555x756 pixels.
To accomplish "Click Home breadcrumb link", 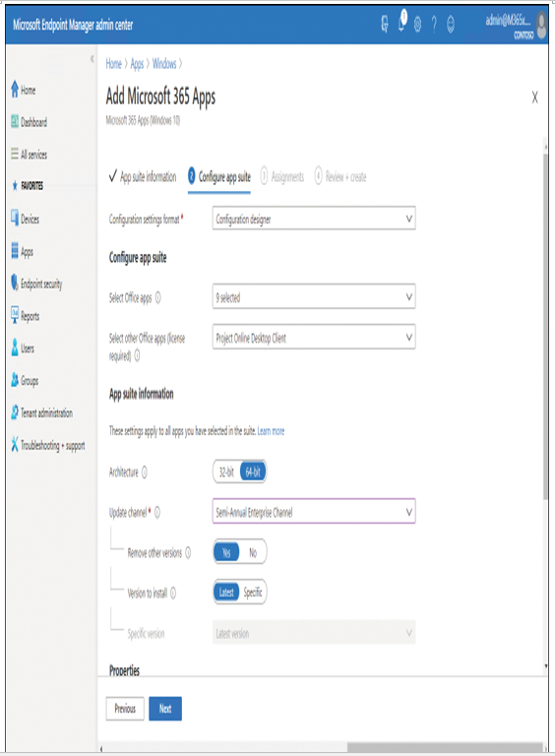I will tap(114, 64).
